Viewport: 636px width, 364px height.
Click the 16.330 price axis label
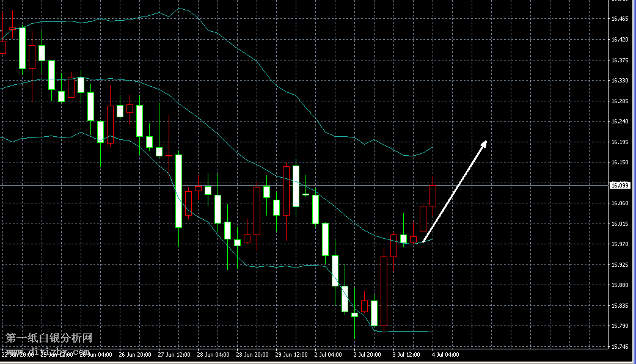pyautogui.click(x=620, y=81)
